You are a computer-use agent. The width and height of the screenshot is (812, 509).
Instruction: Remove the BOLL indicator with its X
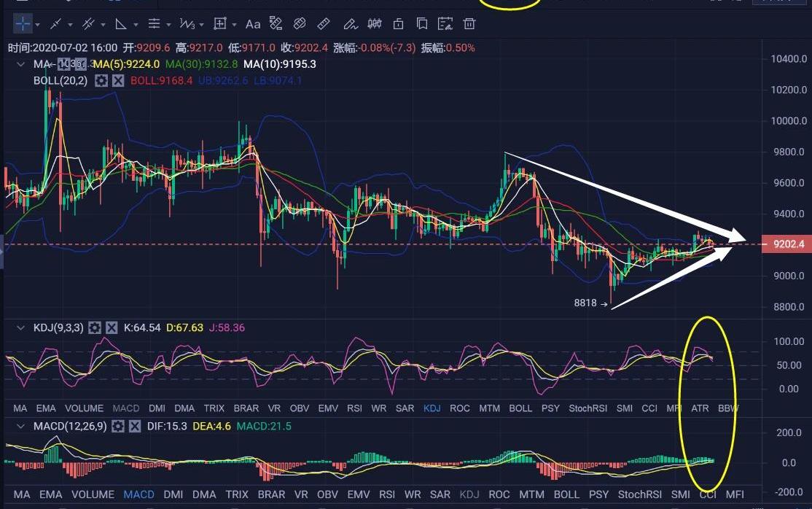point(118,80)
